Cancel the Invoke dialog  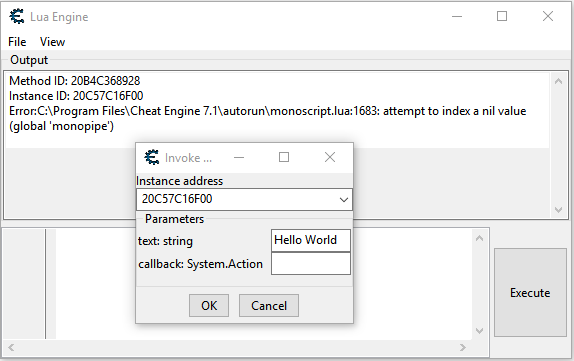point(269,305)
